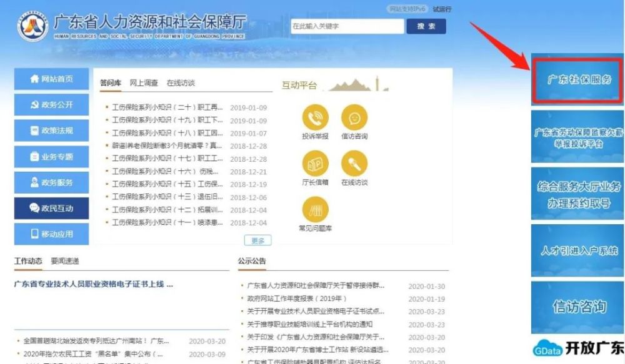Open notice 关于推荐职业技能培训线上平台机构的通知
Image resolution: width=625 pixels, height=364 pixels.
[310, 324]
